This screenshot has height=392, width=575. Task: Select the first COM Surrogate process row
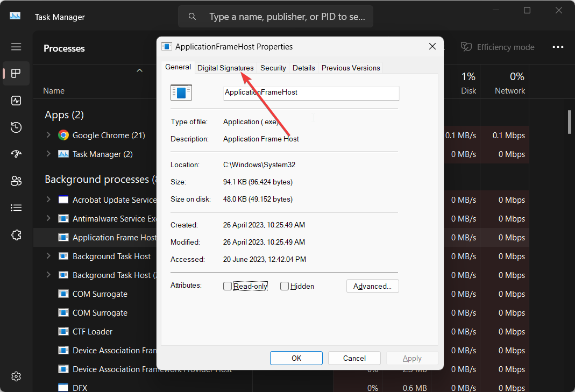pos(100,294)
